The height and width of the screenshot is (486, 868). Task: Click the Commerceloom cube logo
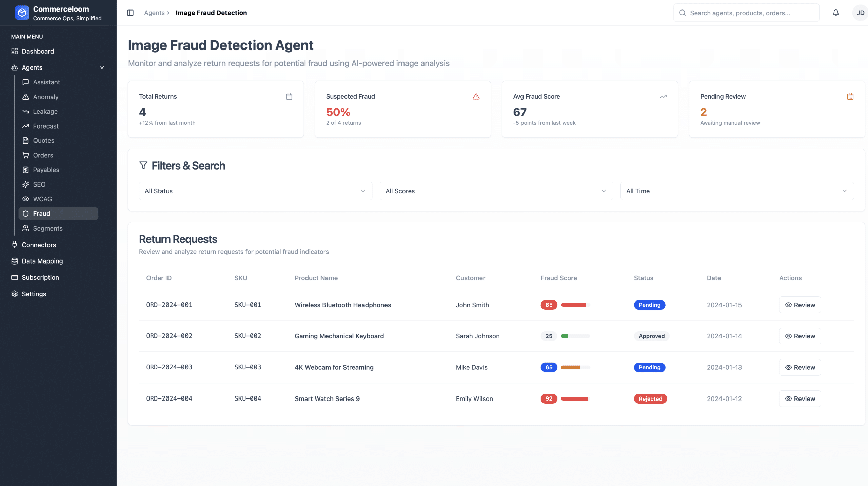point(22,13)
